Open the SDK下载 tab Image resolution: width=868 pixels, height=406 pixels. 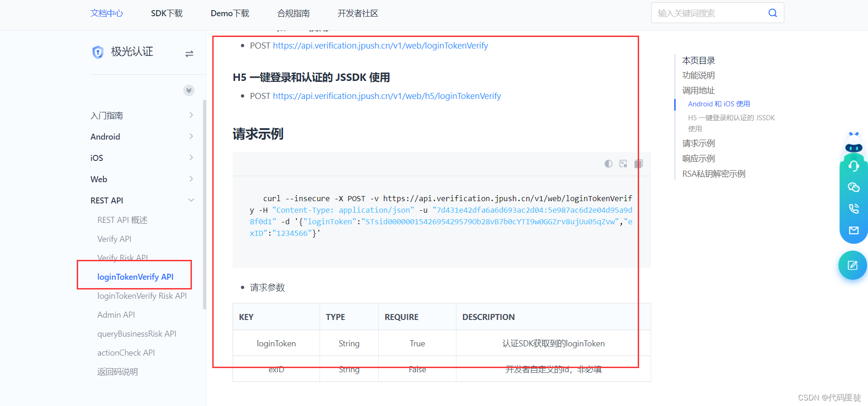167,13
